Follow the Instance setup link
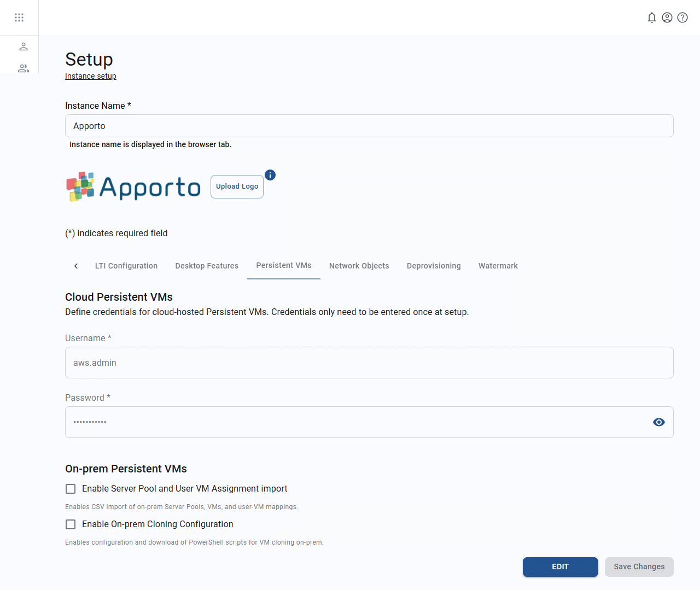 (91, 76)
